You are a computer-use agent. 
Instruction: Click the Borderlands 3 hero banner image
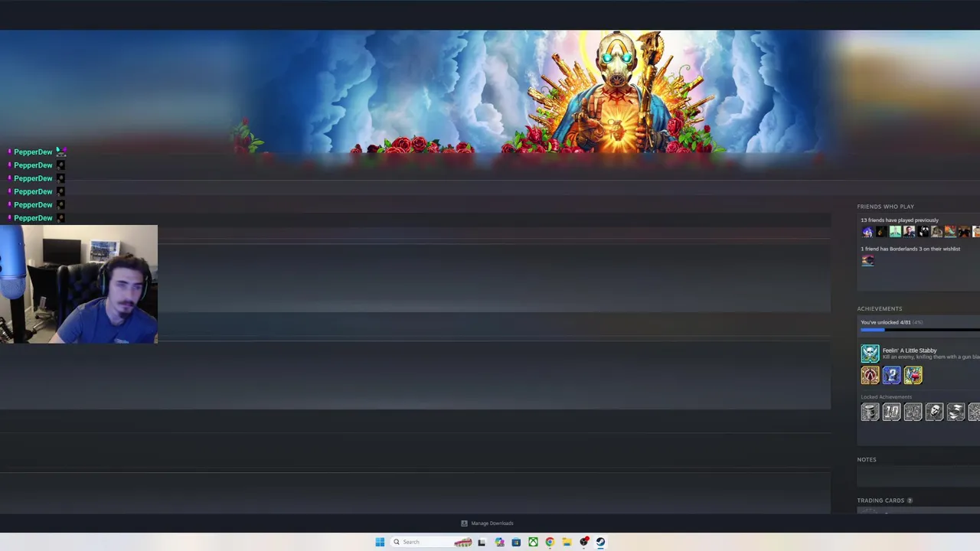tap(490, 92)
